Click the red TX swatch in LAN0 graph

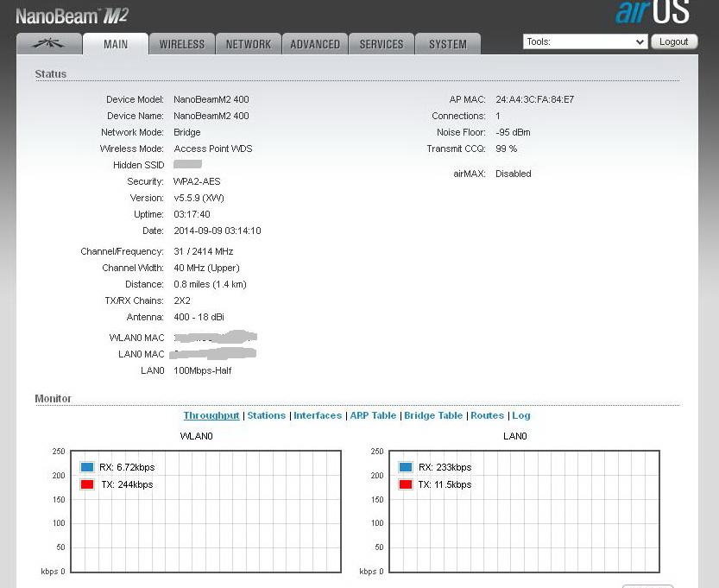pos(406,484)
